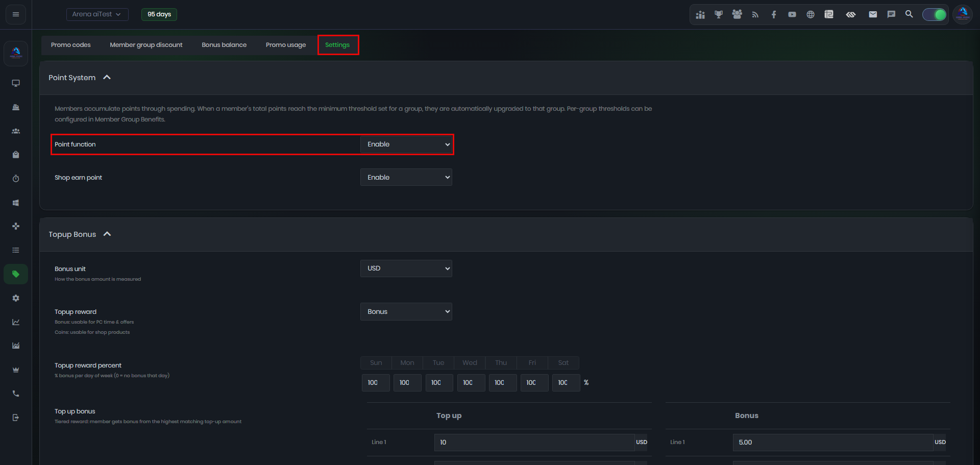Open the Shop earn point dropdown
Screen dimensions: 980x465
(x=406, y=177)
